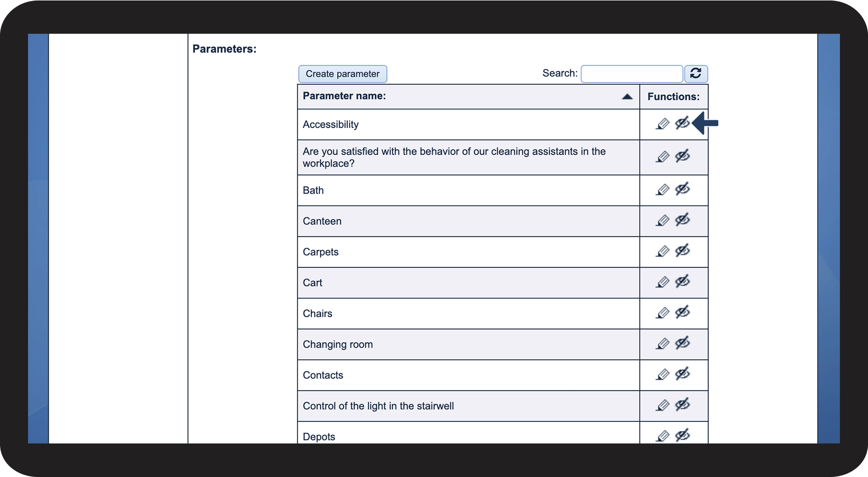Click the Parameter name column header

point(344,96)
